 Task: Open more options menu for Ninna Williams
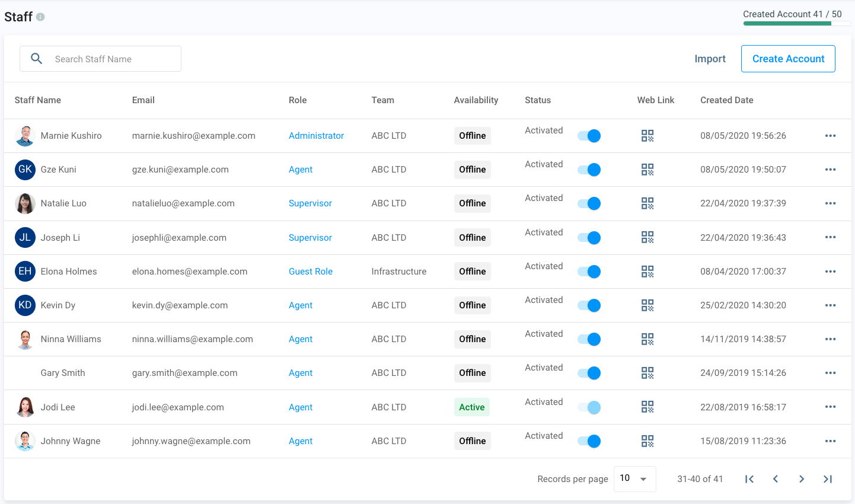[830, 339]
